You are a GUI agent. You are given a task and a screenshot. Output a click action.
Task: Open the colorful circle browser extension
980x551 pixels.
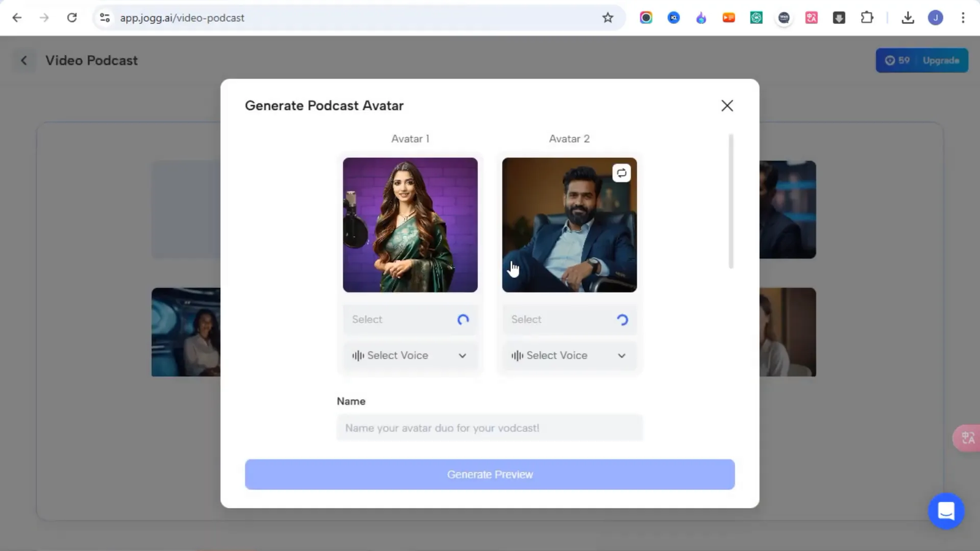tap(646, 18)
